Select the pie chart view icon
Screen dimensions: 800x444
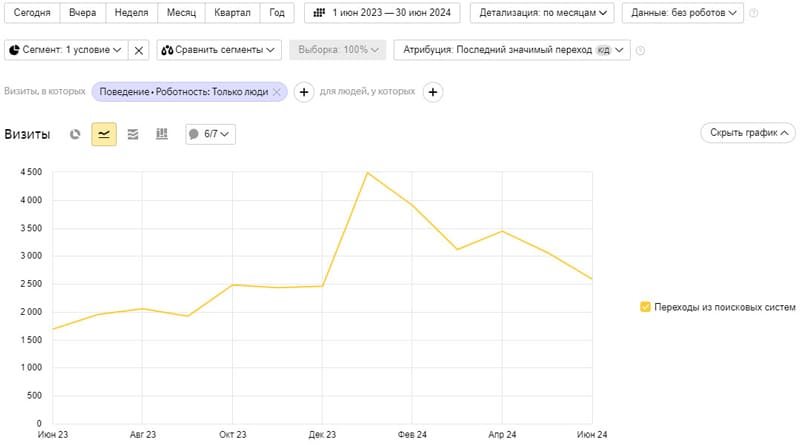pyautogui.click(x=75, y=134)
